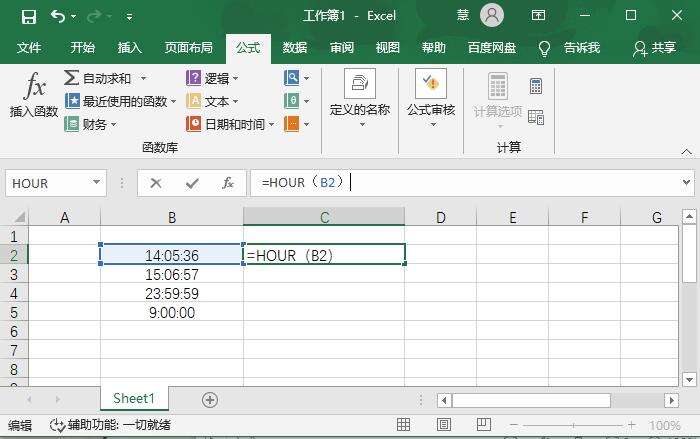Open the 百度网盘 tab
The height and width of the screenshot is (439, 700).
click(492, 47)
